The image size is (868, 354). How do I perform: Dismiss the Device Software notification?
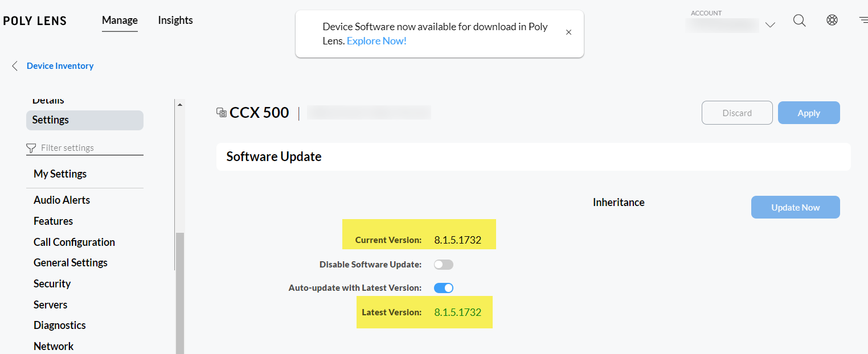(568, 32)
